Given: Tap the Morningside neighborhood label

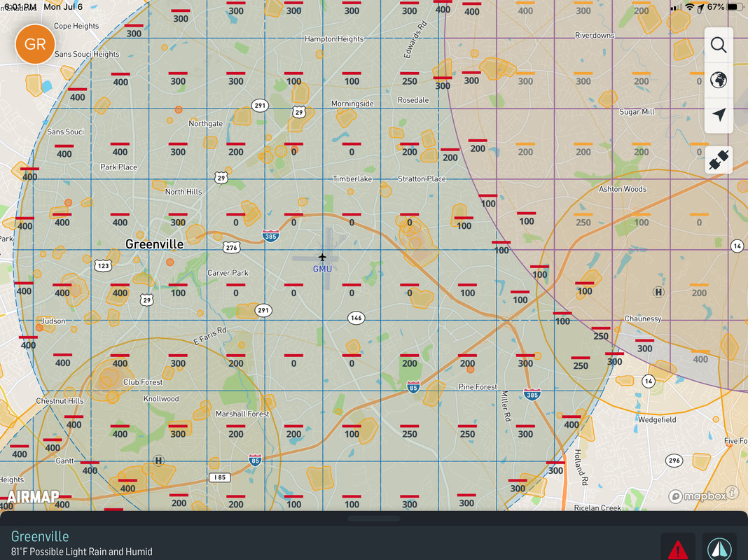Looking at the screenshot, I should pos(352,104).
